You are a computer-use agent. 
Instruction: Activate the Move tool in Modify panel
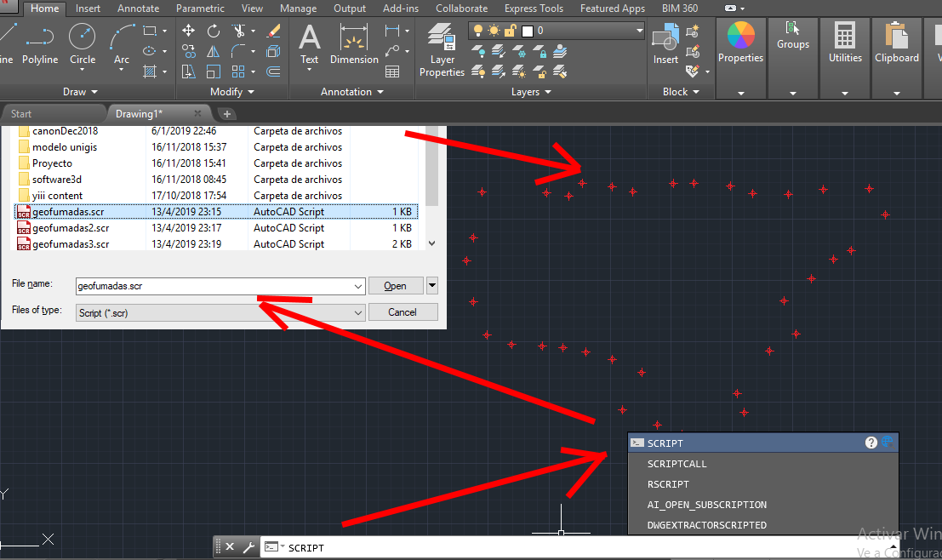point(188,31)
